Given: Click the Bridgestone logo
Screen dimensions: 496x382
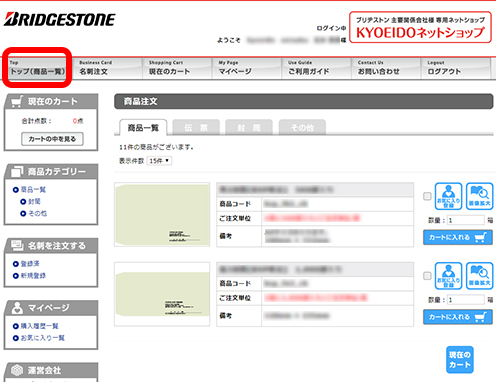Looking at the screenshot, I should point(60,19).
